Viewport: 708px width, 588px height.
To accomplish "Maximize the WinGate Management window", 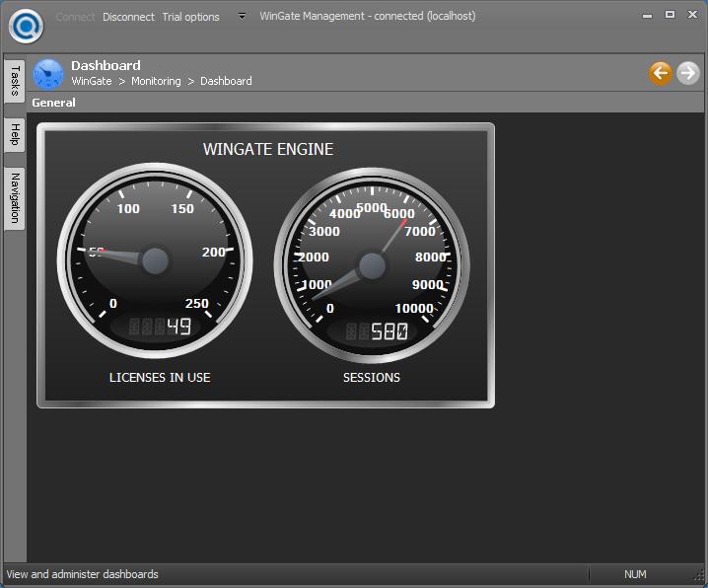I will pyautogui.click(x=671, y=15).
